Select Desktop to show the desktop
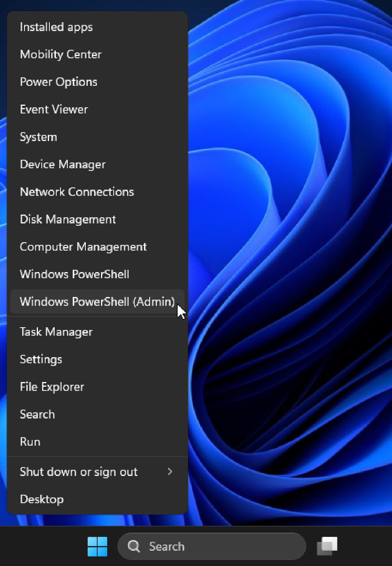The image size is (392, 566). coord(42,499)
